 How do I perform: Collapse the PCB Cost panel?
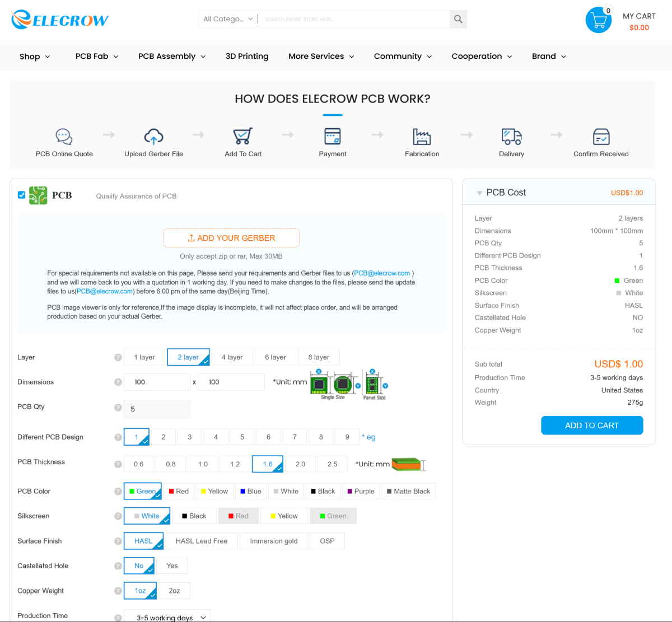click(x=479, y=193)
